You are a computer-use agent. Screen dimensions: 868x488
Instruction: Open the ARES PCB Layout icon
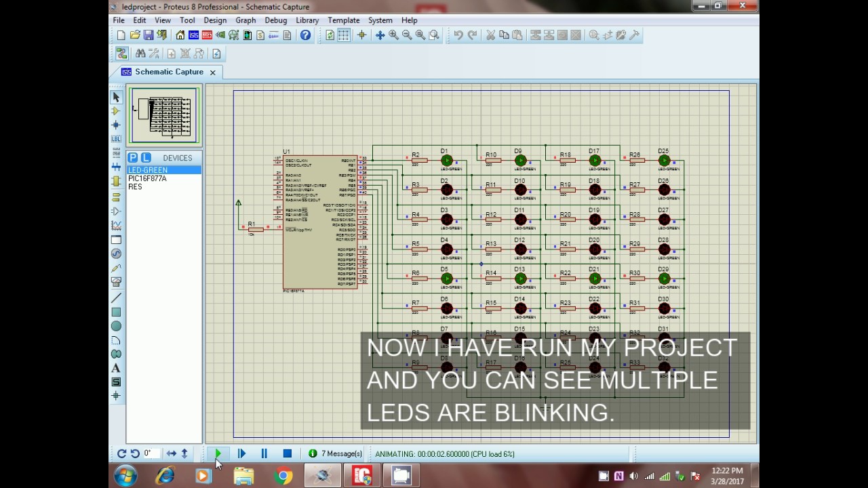[x=207, y=35]
